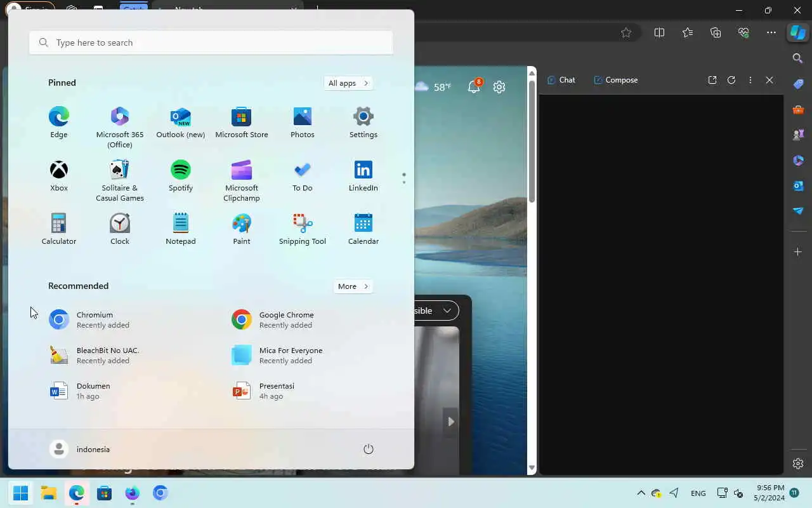Click the All apps button

click(x=348, y=83)
